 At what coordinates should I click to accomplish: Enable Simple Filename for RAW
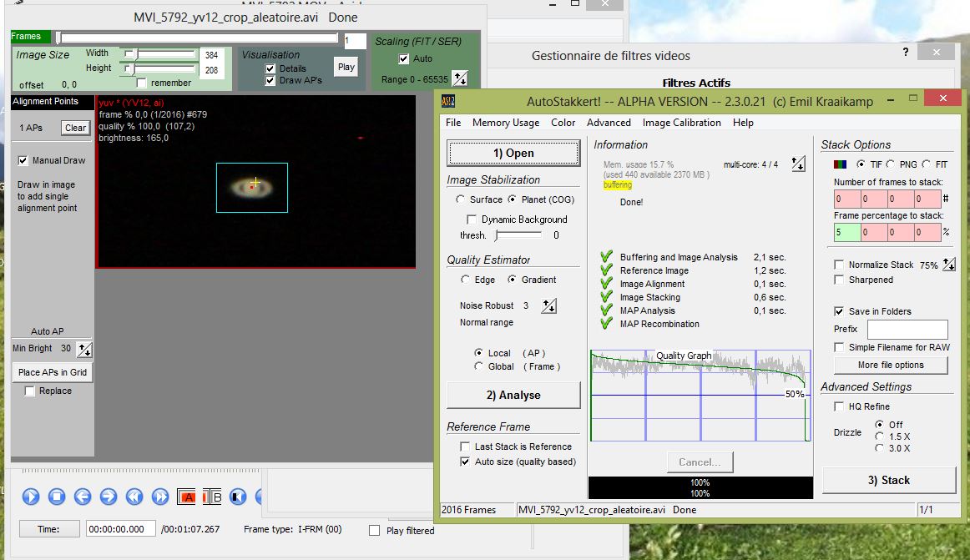click(x=839, y=347)
